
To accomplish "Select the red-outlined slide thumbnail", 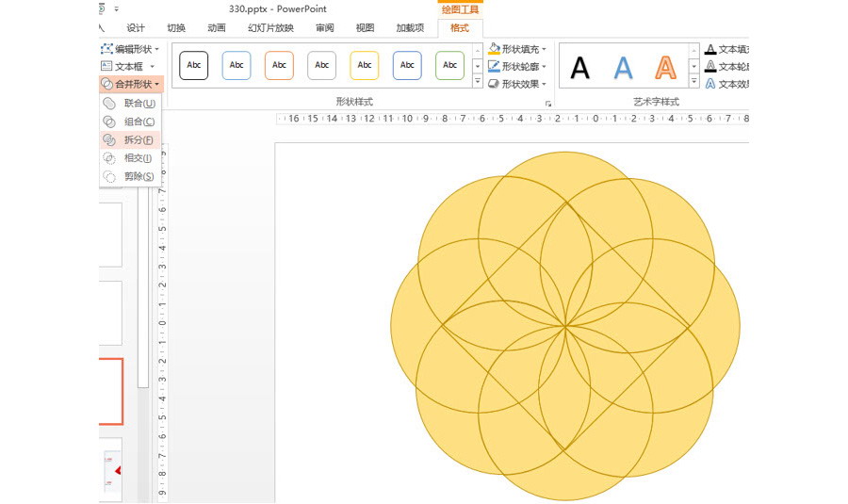I will tap(110, 391).
